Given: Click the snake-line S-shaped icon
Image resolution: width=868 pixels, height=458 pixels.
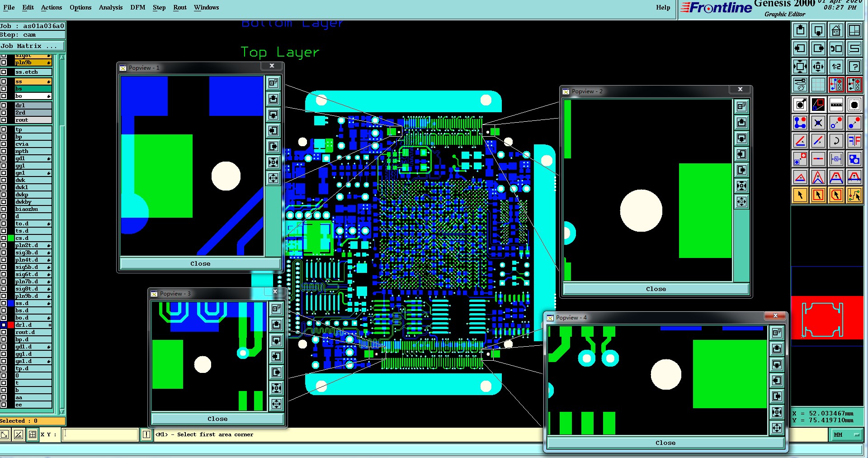Looking at the screenshot, I should click(x=854, y=48).
